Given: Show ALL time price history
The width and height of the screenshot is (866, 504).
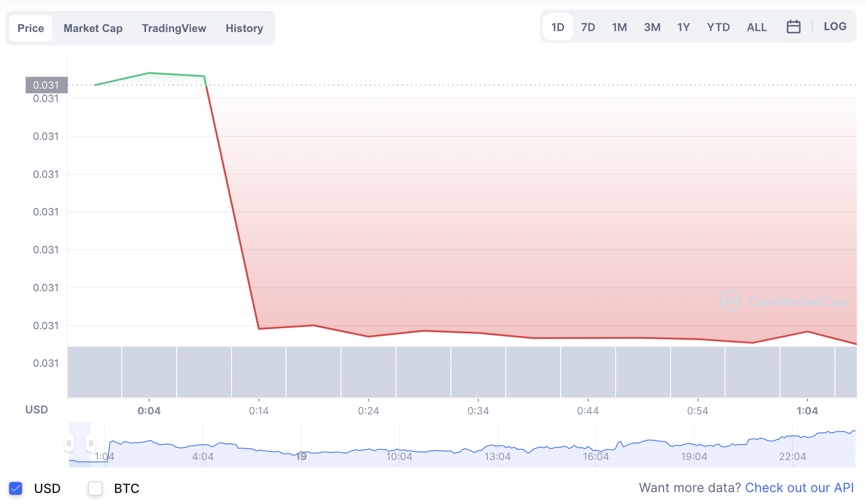Looking at the screenshot, I should point(757,27).
